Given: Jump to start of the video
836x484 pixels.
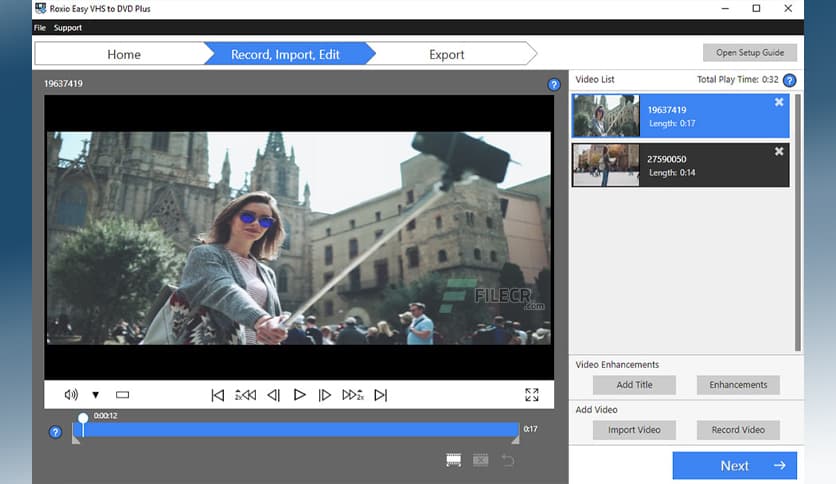Looking at the screenshot, I should point(218,395).
